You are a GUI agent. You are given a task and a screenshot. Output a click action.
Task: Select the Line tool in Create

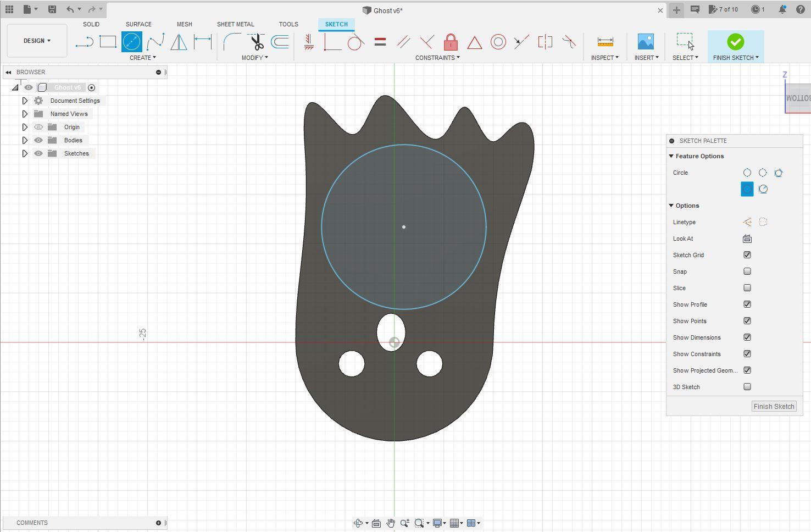coord(84,42)
